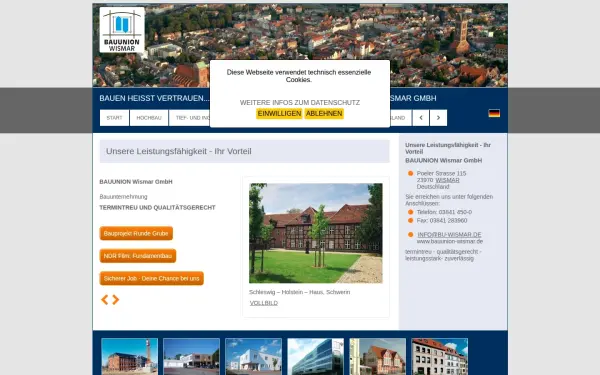Open third thumbnail of white modern building
The width and height of the screenshot is (600, 375).
point(253,357)
